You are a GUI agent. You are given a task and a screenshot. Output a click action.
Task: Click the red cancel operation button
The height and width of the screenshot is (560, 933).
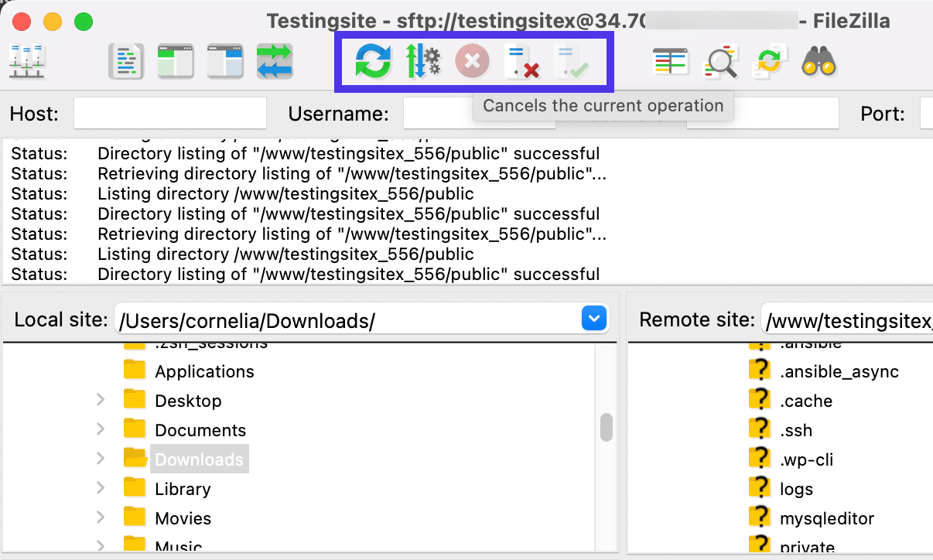pos(472,61)
